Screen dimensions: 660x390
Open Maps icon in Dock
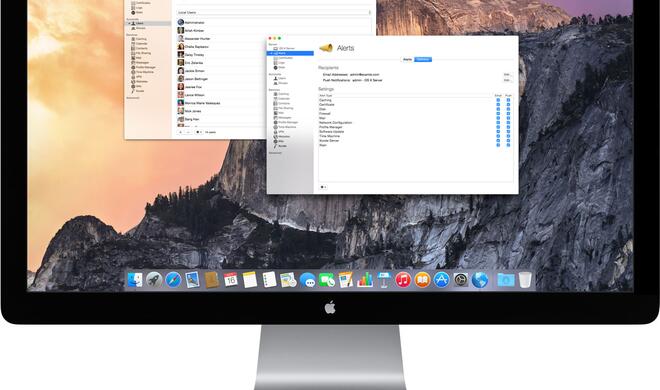pyautogui.click(x=288, y=280)
